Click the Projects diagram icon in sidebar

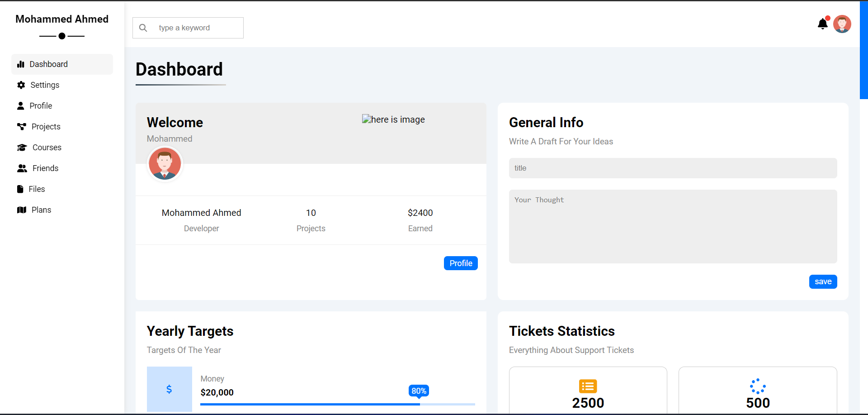point(21,127)
